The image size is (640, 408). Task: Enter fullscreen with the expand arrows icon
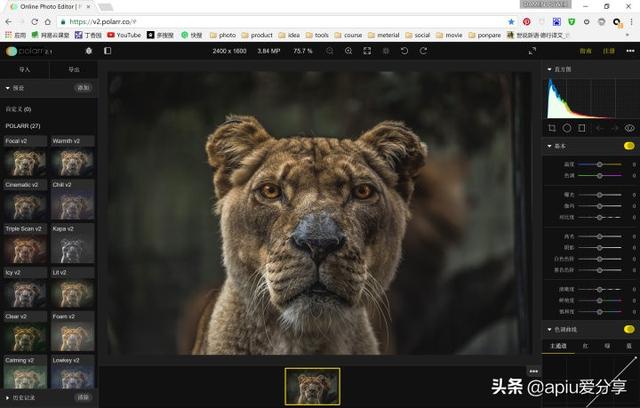coord(532,51)
